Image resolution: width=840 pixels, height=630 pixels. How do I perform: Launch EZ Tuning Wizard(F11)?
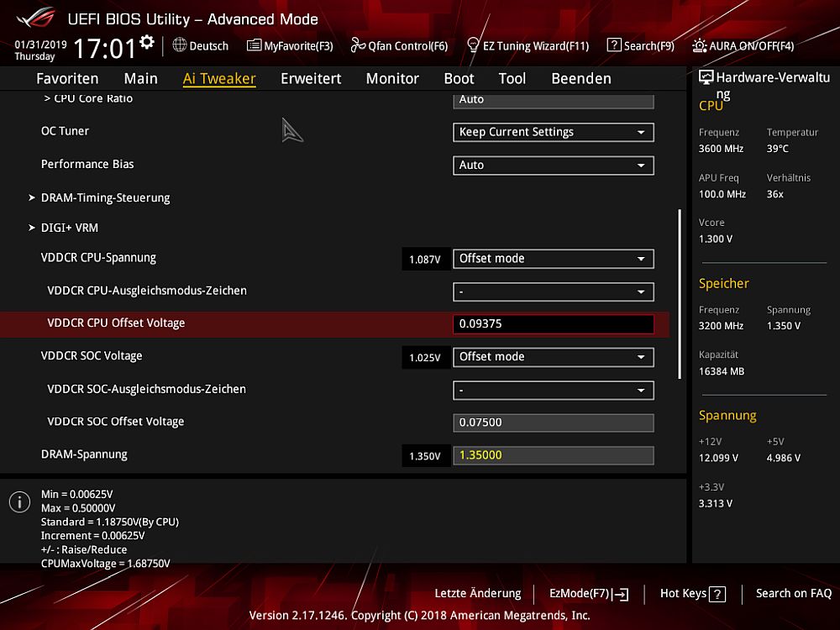(x=528, y=45)
